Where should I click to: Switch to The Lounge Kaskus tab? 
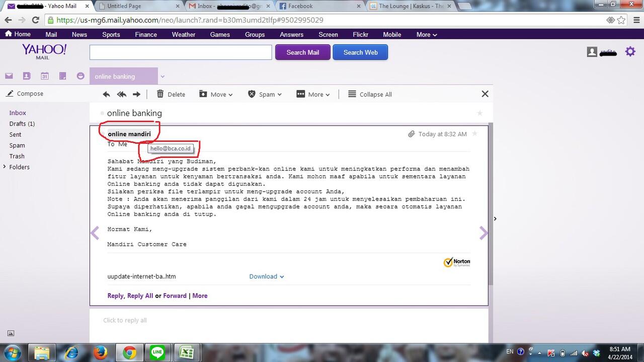(412, 6)
